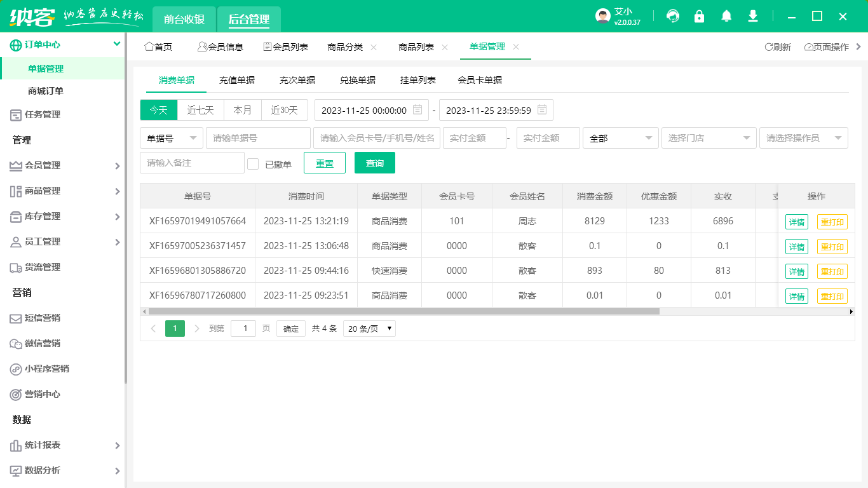Select the 近七天 date filter
868x488 pixels.
[x=201, y=109]
